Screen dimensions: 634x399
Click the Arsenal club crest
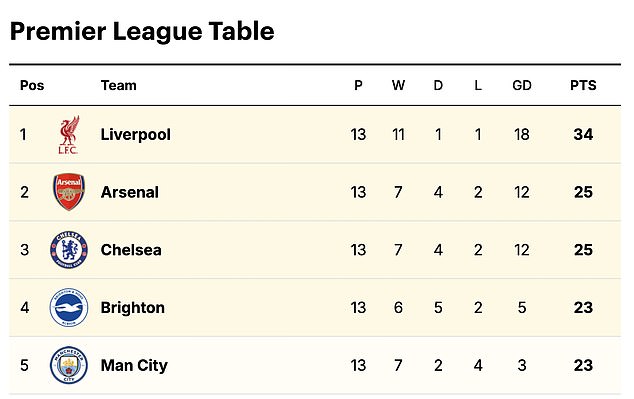click(69, 192)
